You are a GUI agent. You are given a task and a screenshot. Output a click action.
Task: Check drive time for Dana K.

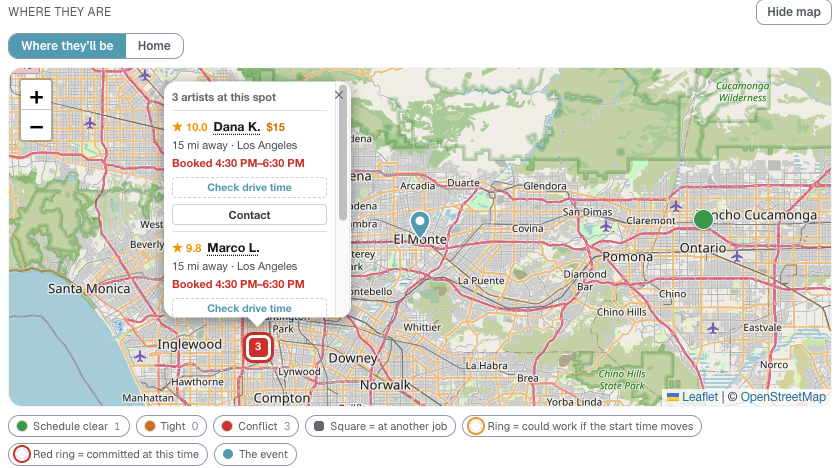point(249,187)
